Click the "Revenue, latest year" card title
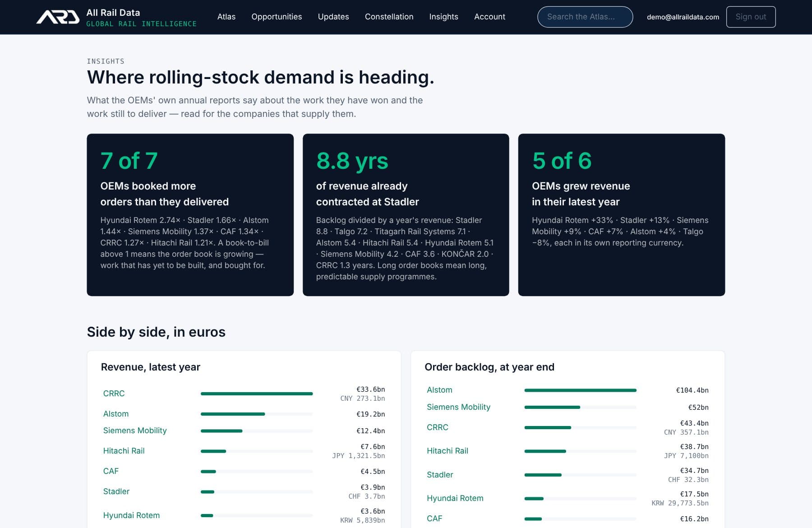812x528 pixels. click(151, 367)
